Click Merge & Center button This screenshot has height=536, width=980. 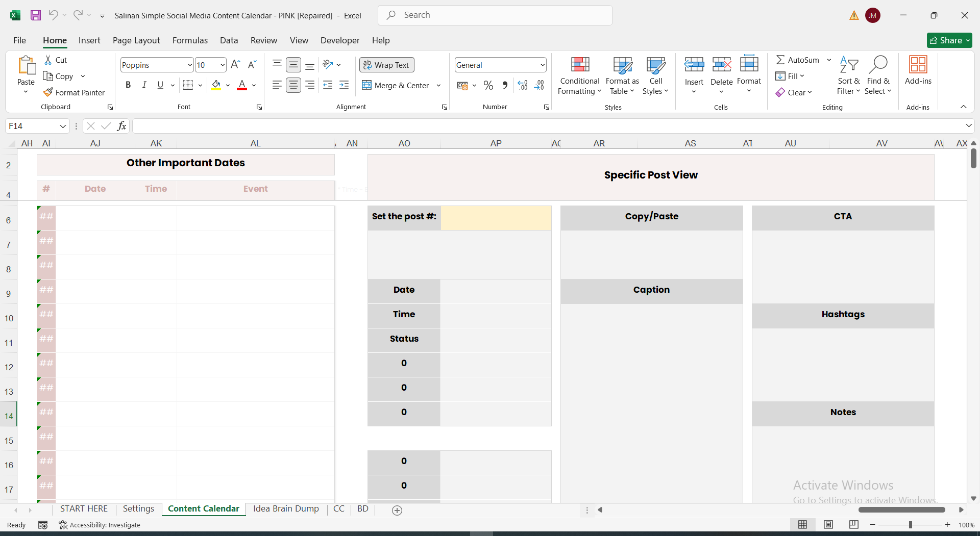[396, 86]
